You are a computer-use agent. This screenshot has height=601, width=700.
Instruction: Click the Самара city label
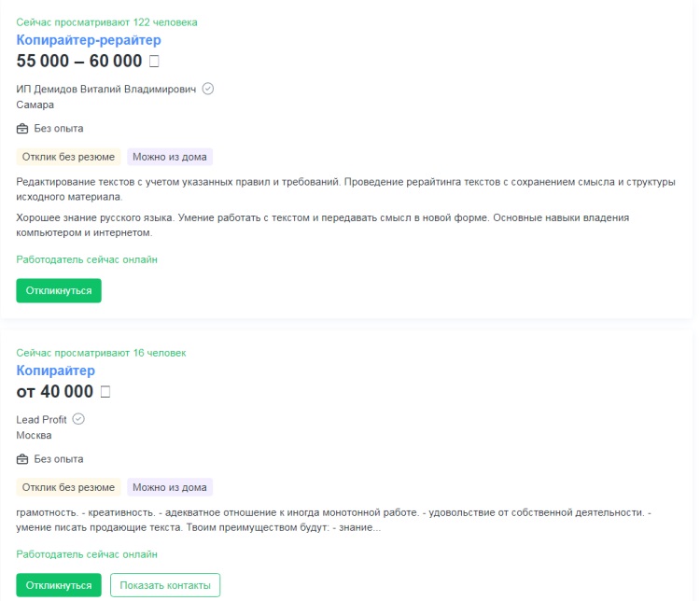(35, 105)
